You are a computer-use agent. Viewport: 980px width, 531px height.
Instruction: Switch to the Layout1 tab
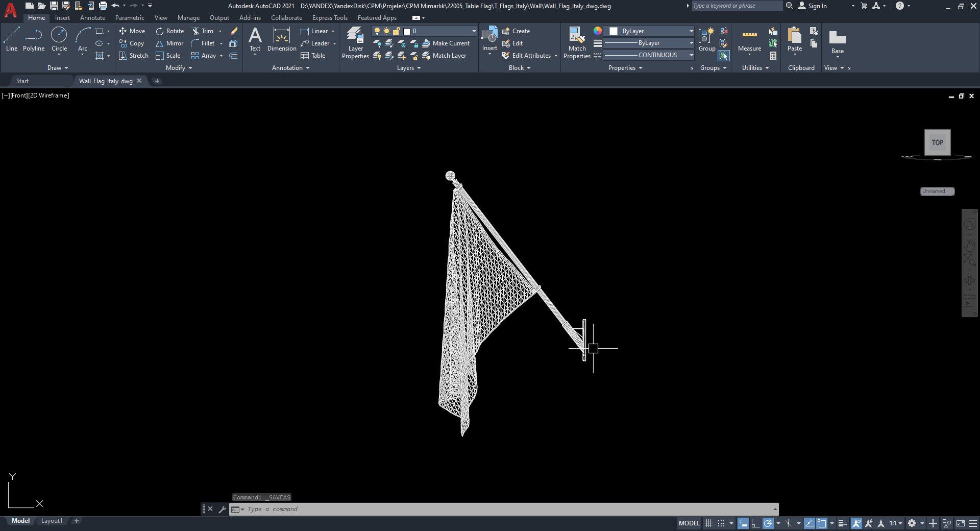52,521
